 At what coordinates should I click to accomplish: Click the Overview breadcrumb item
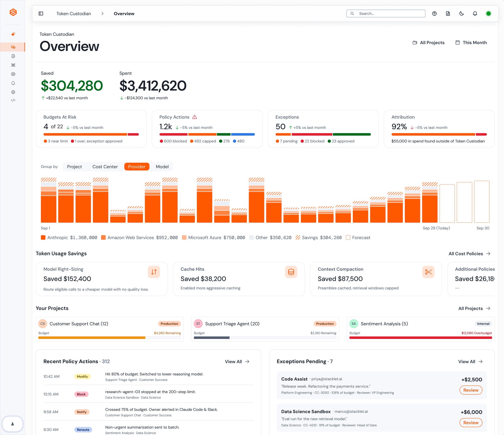click(x=124, y=14)
